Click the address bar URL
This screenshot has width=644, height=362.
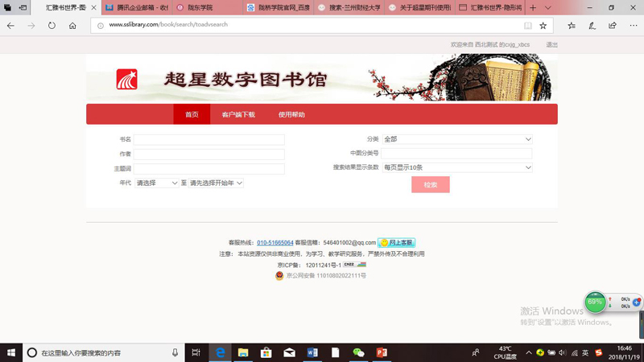pyautogui.click(x=168, y=25)
